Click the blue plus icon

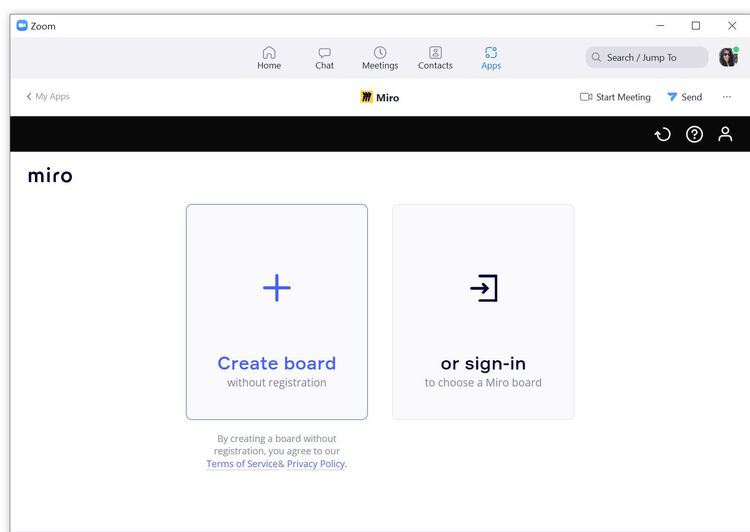277,288
